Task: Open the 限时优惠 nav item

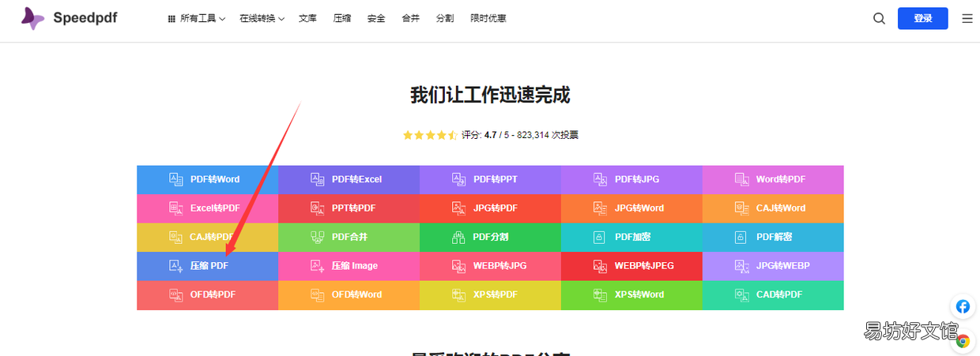Action: point(488,18)
